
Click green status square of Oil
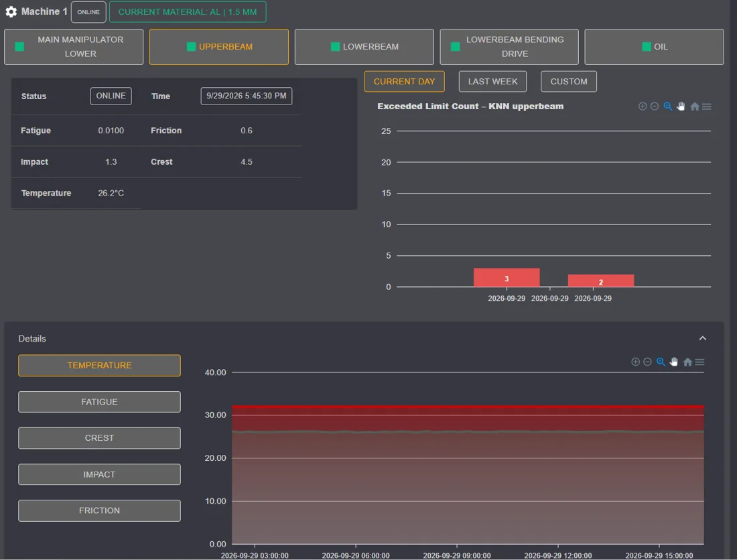[x=647, y=46]
